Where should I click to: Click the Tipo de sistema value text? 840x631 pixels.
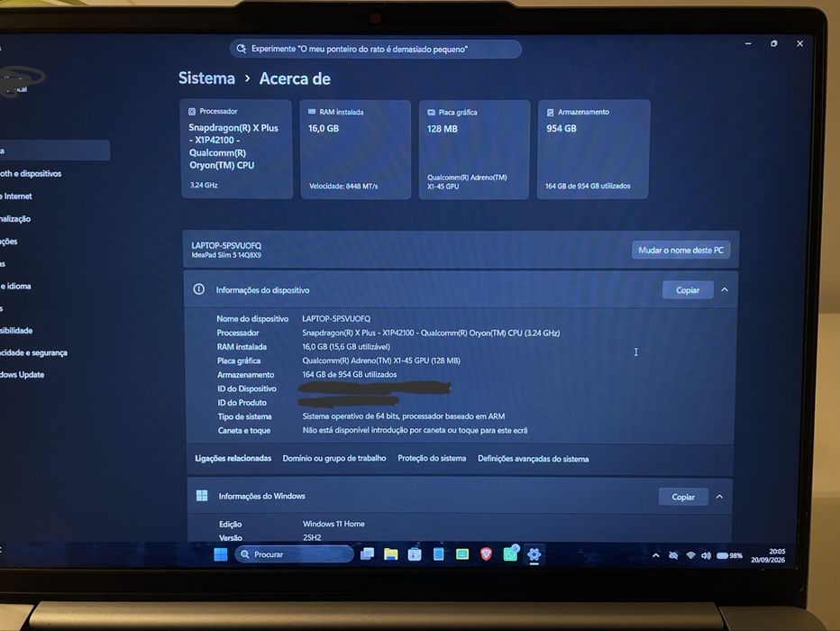pyautogui.click(x=404, y=416)
